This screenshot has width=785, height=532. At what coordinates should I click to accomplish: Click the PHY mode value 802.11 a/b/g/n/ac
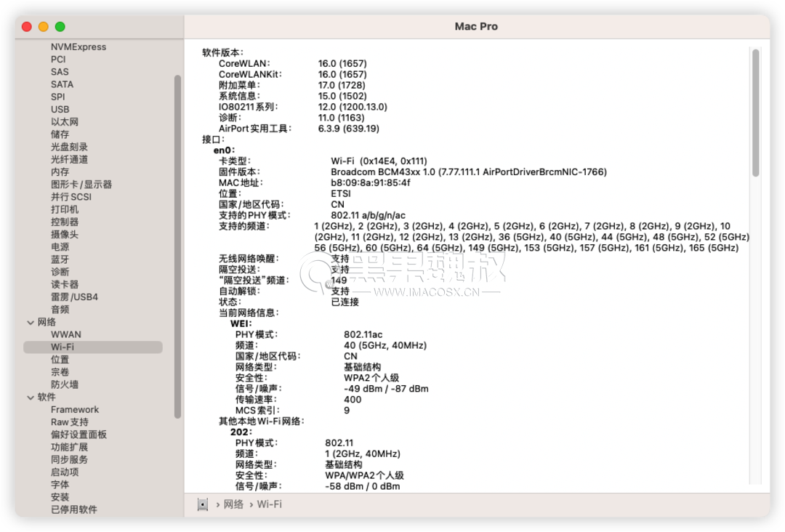click(x=368, y=216)
